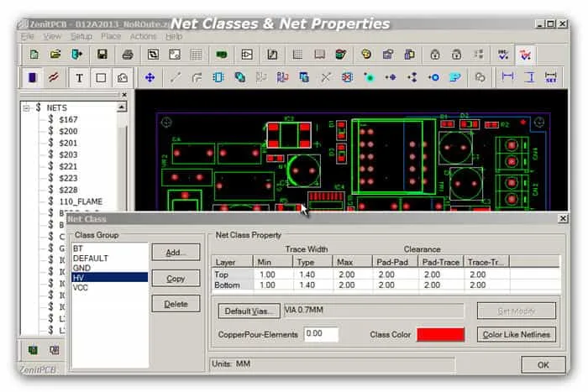Click the green chip component icon

221,55
